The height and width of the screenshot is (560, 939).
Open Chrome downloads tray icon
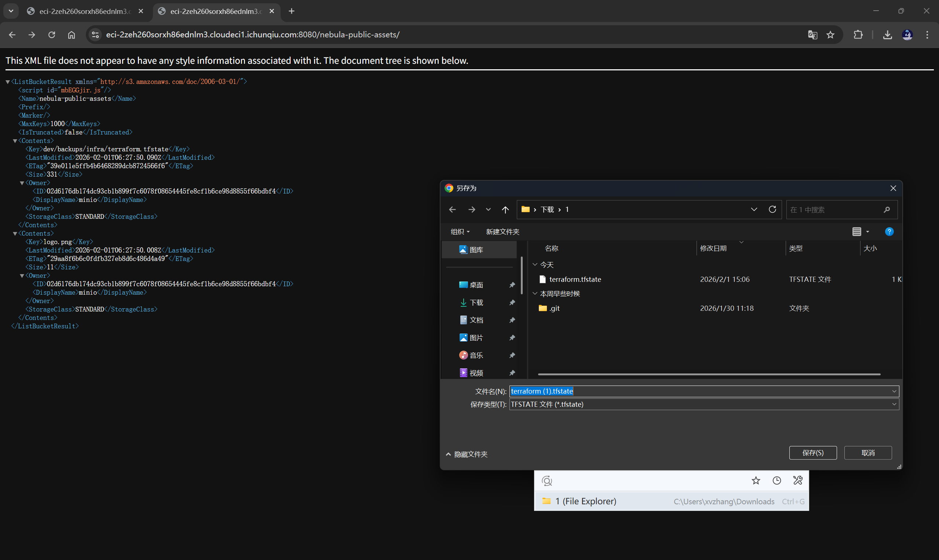(x=888, y=35)
